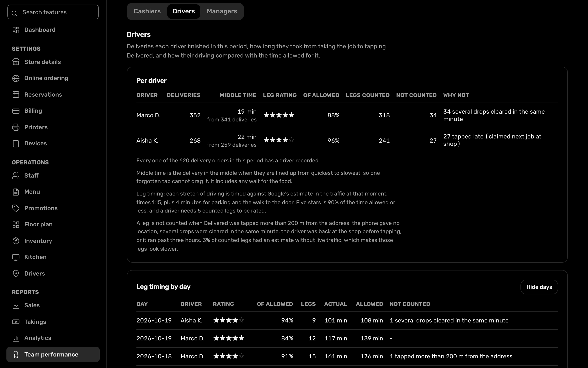The image size is (588, 368).
Task: Click the Store details storefront icon
Action: click(16, 62)
